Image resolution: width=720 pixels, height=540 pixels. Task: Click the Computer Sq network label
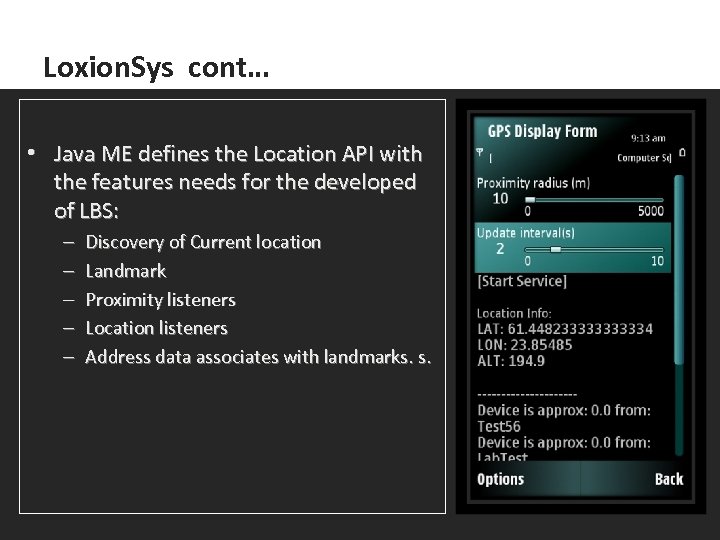(644, 158)
